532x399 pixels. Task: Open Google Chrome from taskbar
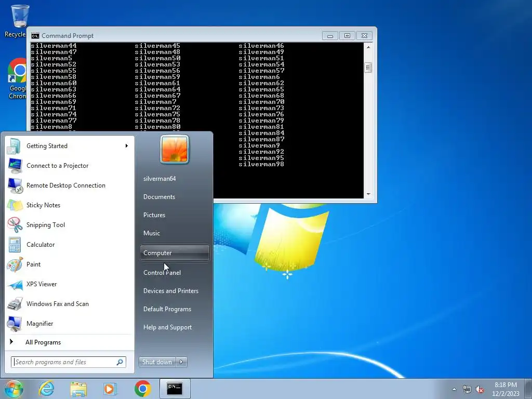click(x=142, y=389)
